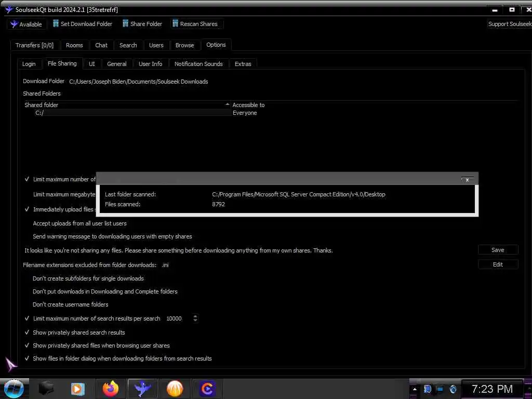Open the Browse tab
Image resolution: width=532 pixels, height=399 pixels.
tap(184, 45)
